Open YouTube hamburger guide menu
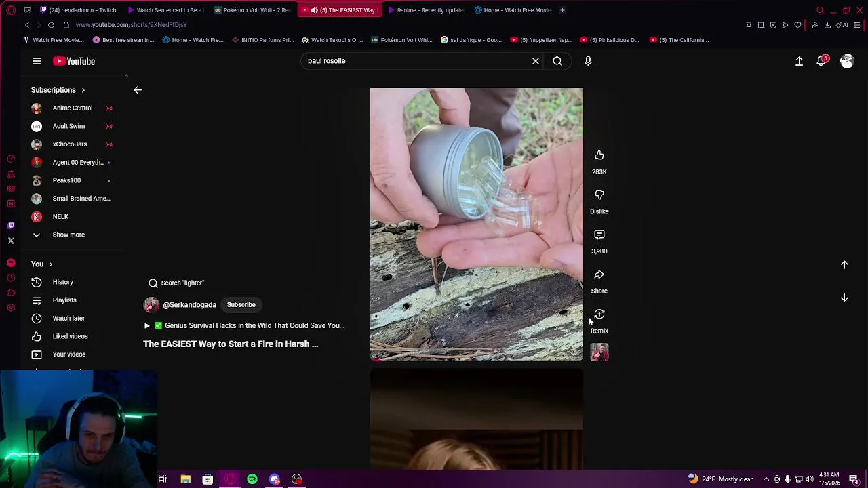Viewport: 868px width, 488px height. [37, 61]
